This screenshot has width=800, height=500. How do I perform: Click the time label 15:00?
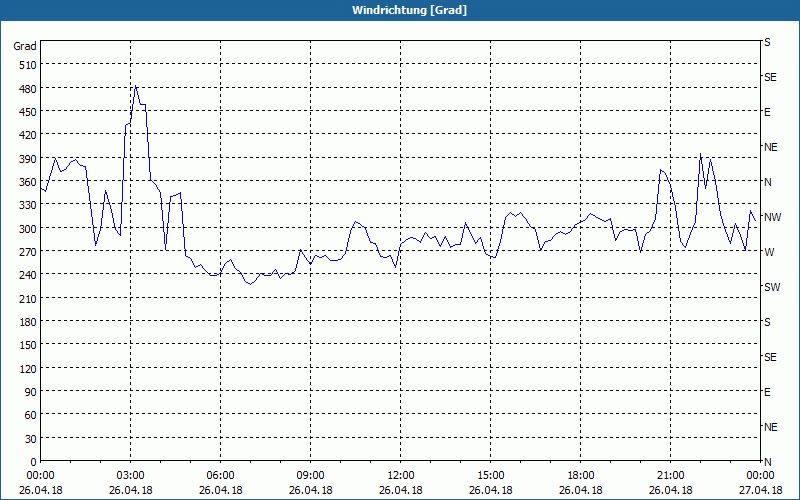(x=491, y=476)
